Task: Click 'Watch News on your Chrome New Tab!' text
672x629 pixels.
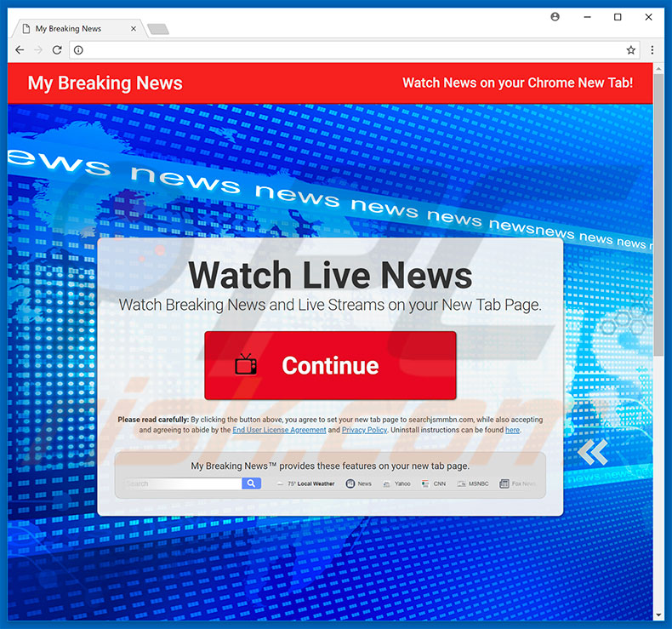Action: 518,83
